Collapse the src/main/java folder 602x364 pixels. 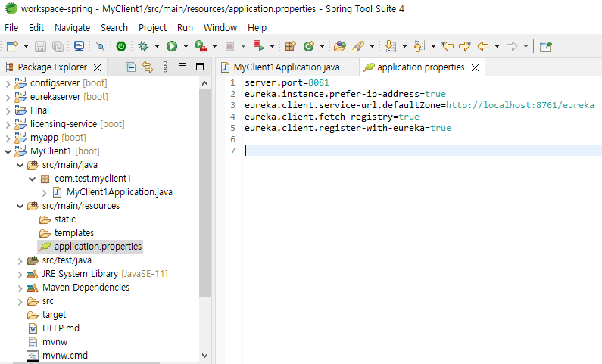[x=20, y=165]
